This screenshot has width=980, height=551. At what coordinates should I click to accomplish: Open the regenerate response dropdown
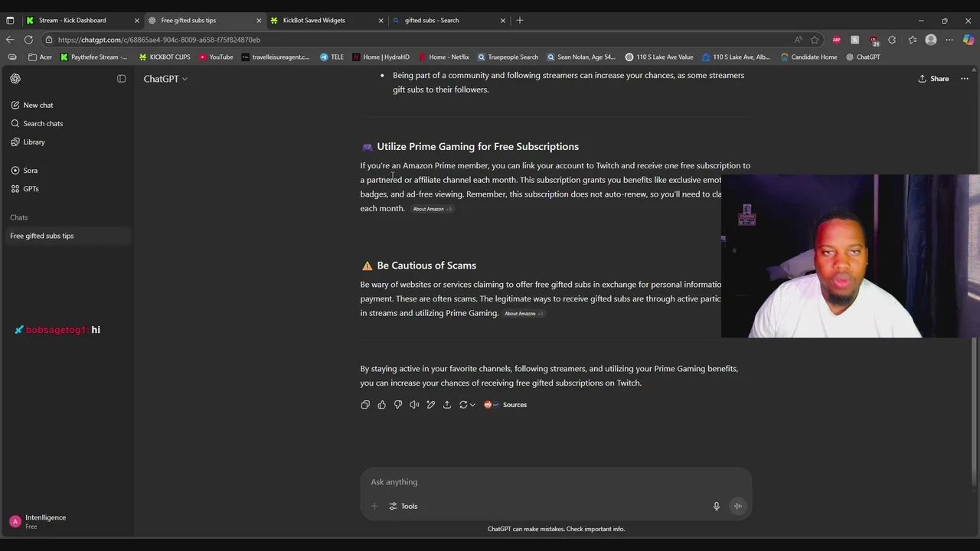(467, 405)
